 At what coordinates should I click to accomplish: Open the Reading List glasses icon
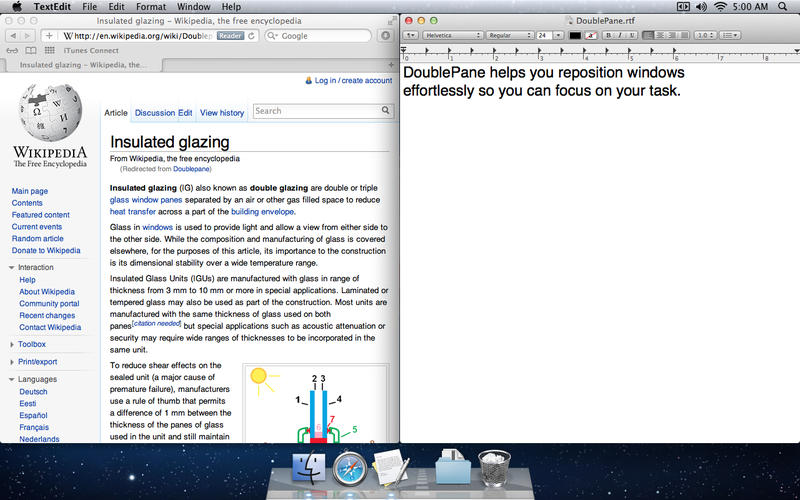(13, 50)
